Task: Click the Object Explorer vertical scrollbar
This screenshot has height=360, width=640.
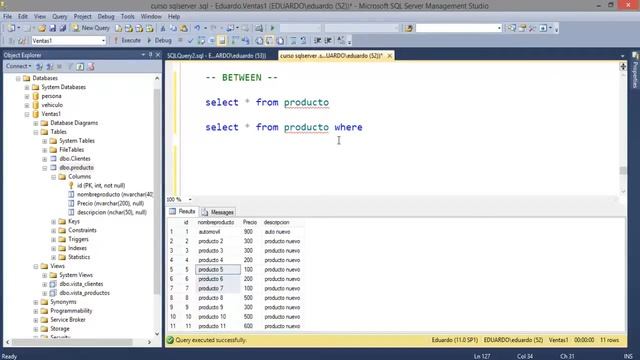Action: tap(157, 191)
